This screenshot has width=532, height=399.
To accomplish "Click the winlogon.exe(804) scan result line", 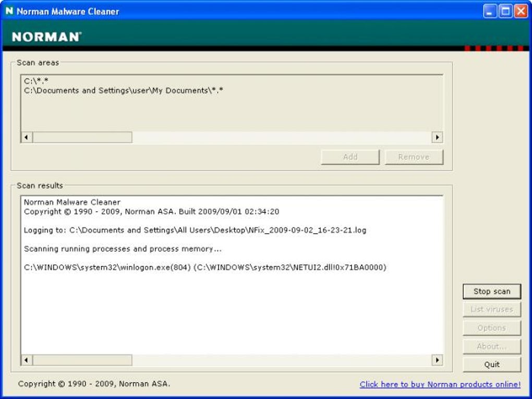I will [x=205, y=268].
